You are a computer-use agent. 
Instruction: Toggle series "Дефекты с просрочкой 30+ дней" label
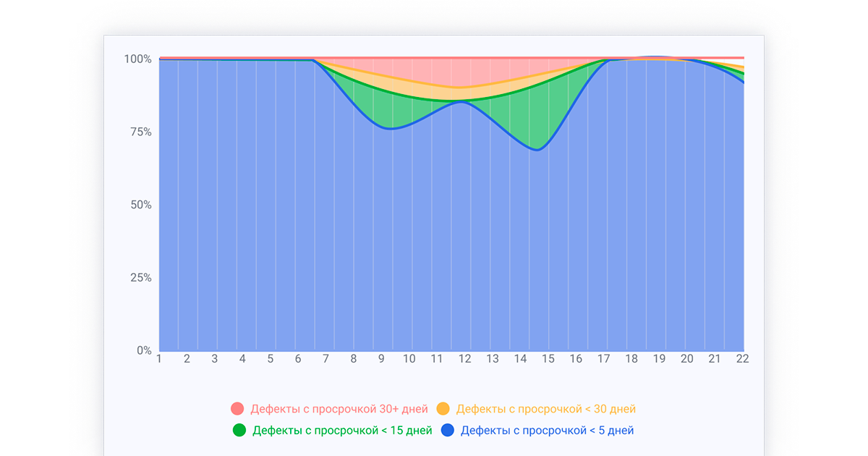coord(339,409)
